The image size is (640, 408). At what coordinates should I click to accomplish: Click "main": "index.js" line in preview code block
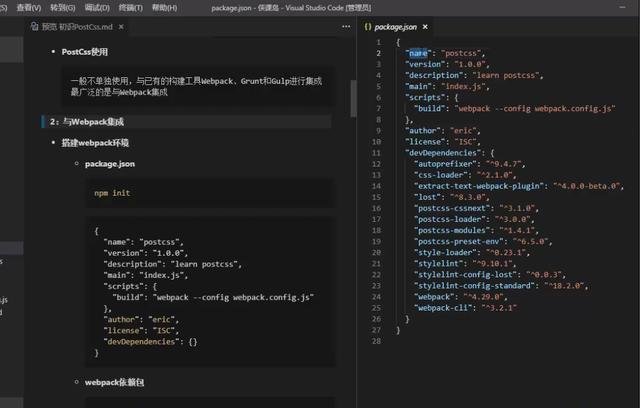[146, 275]
